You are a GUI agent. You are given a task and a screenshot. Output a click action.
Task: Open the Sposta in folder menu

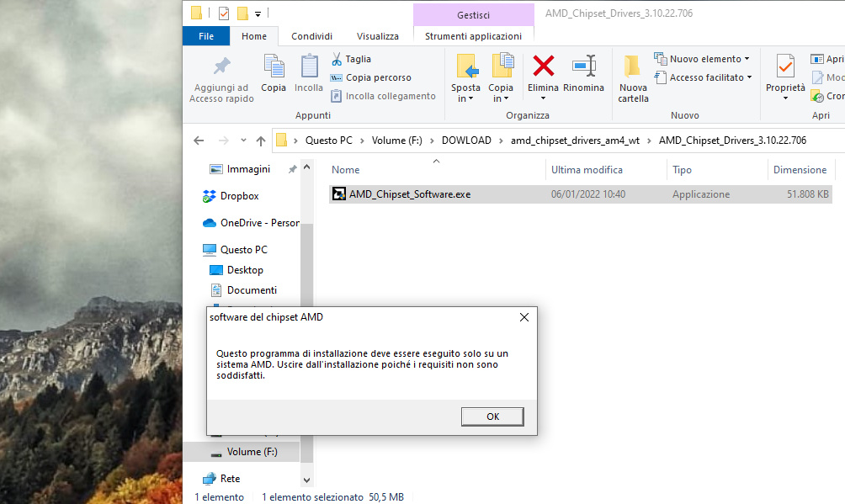pos(465,78)
